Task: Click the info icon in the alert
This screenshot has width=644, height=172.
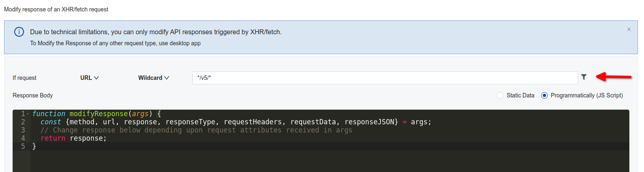Action: 19,32
